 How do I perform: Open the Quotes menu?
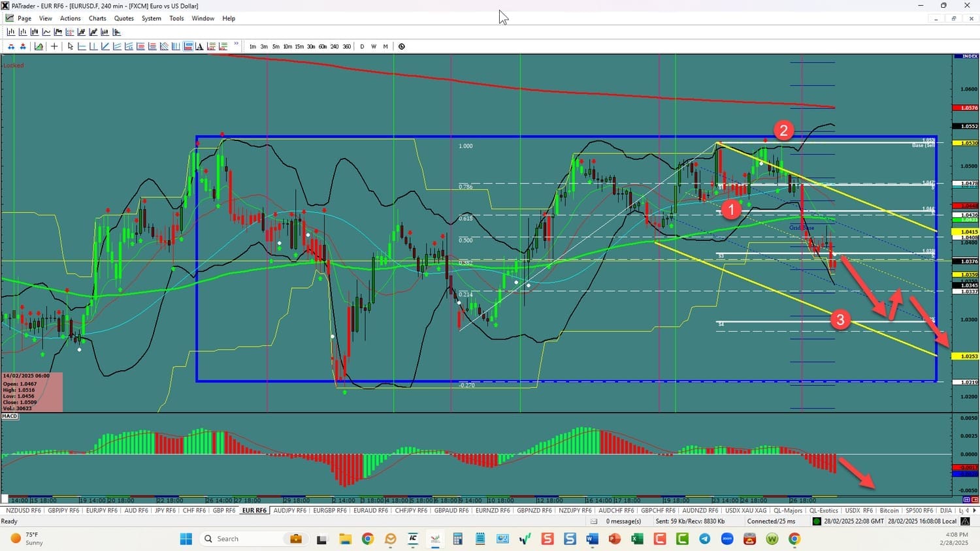(124, 18)
